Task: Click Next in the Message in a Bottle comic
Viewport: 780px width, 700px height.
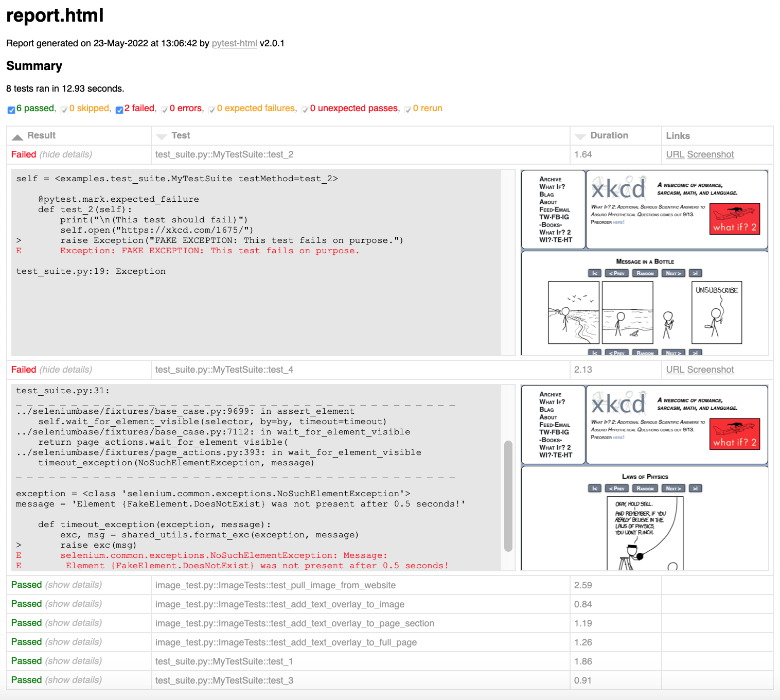Action: tap(673, 273)
